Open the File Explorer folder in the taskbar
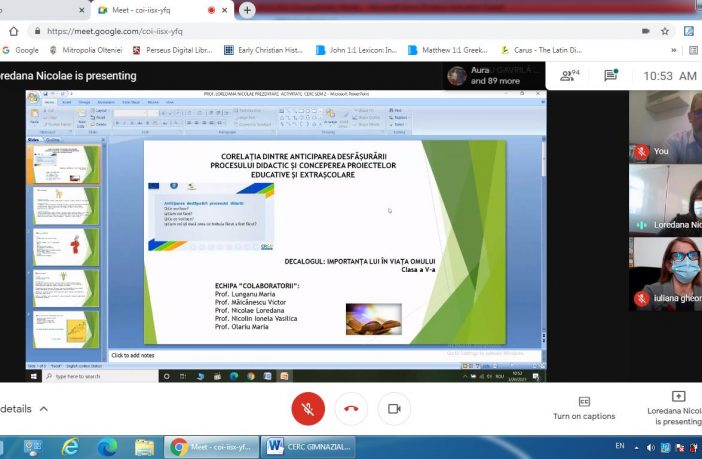 point(144,447)
